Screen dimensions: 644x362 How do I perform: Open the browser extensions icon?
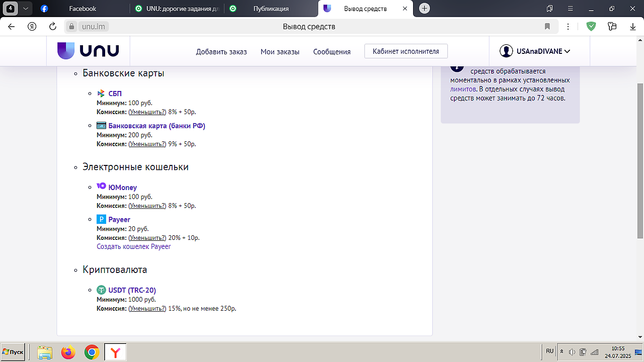pyautogui.click(x=612, y=27)
